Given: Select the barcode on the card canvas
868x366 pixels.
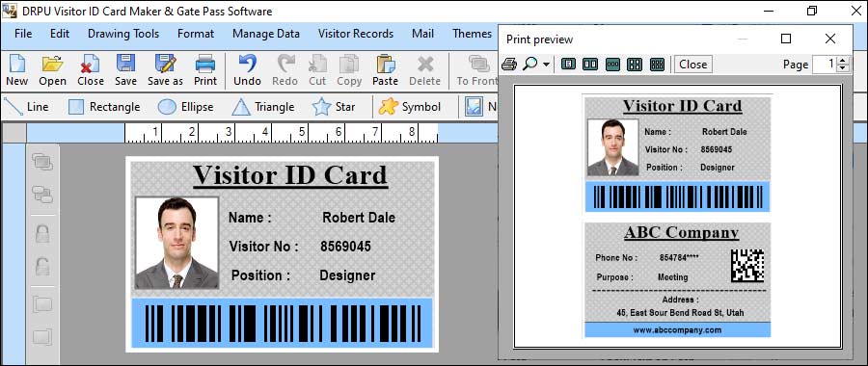Looking at the screenshot, I should coord(283,324).
